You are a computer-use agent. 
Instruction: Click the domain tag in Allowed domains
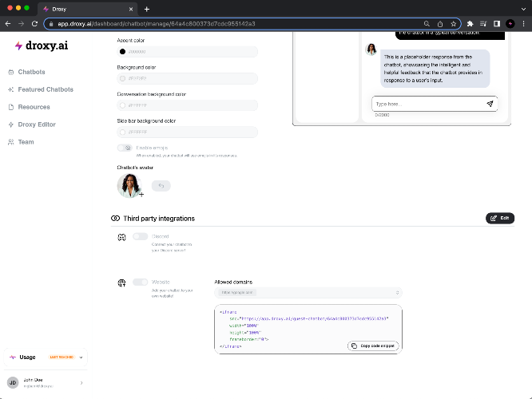tap(237, 293)
